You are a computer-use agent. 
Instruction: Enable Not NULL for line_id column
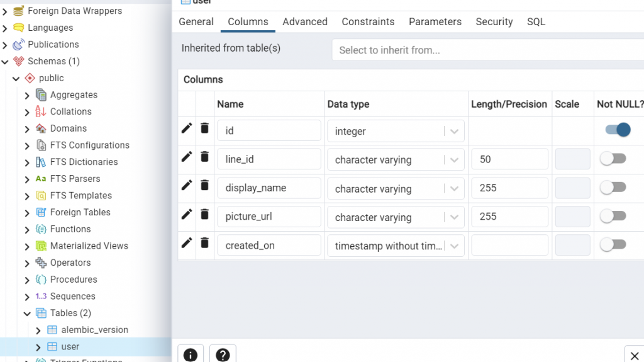click(613, 159)
